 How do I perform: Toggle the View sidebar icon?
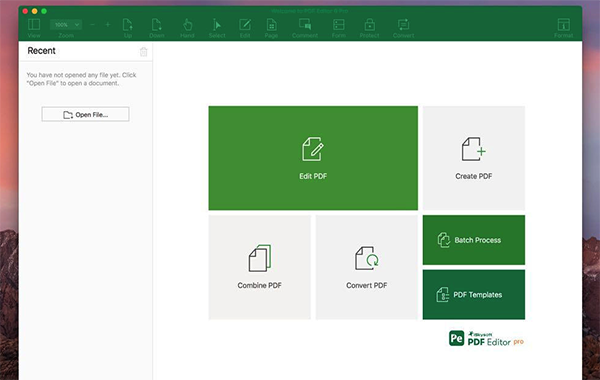[34, 28]
